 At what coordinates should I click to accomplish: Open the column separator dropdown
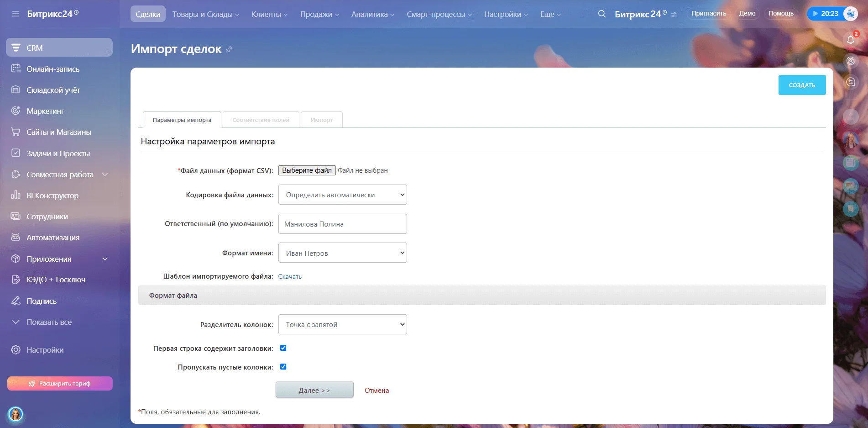click(x=342, y=325)
